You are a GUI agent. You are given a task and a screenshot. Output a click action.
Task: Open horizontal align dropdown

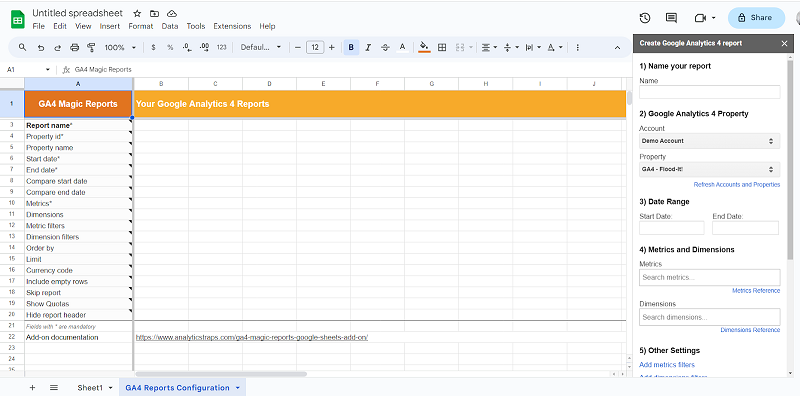(489, 47)
